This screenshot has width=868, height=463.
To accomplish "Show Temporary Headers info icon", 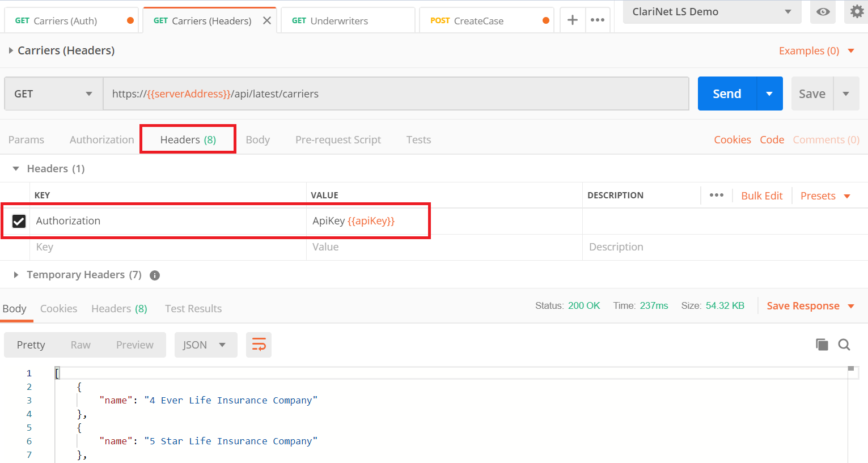I will pyautogui.click(x=155, y=275).
